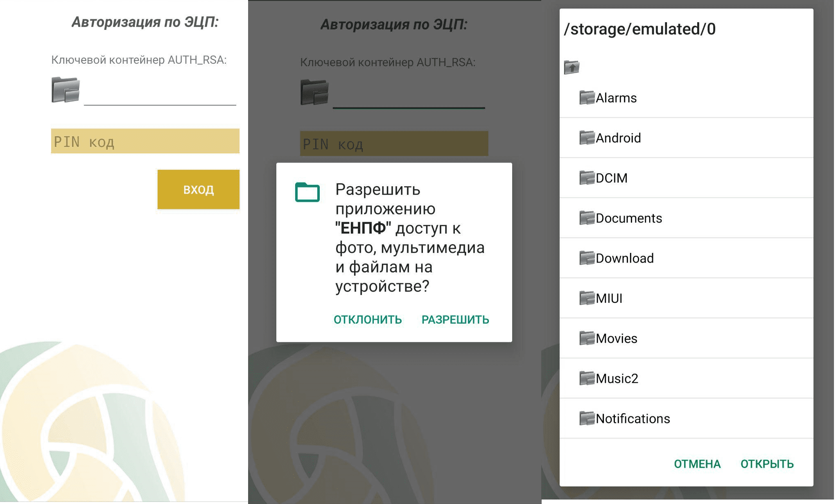
Task: Click the folder icon in permission dialog
Action: click(307, 192)
